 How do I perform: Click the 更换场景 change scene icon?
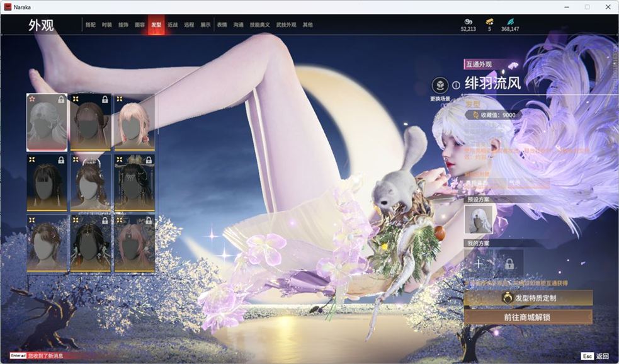(x=440, y=85)
